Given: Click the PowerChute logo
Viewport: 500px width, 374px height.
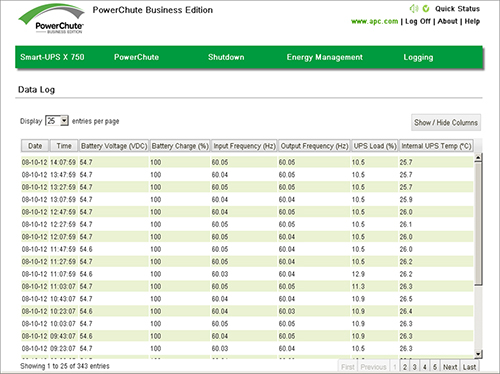Looking at the screenshot, I should pos(51,19).
